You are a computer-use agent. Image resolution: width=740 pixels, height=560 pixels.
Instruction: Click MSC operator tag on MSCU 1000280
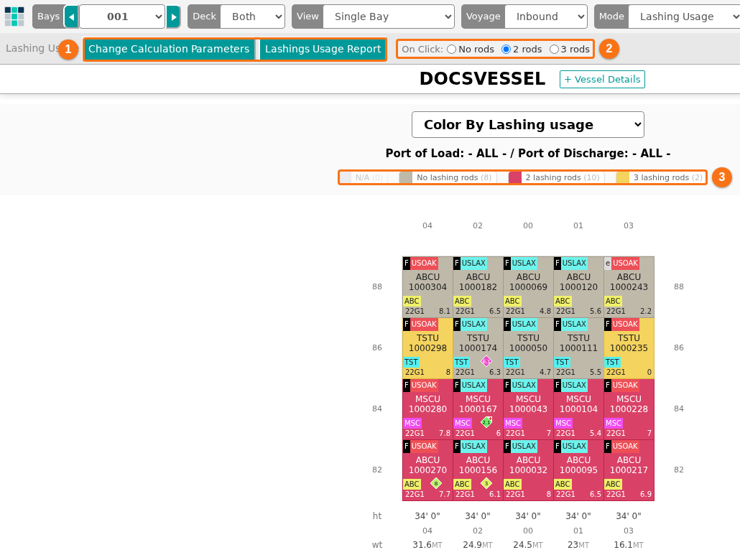(x=412, y=423)
